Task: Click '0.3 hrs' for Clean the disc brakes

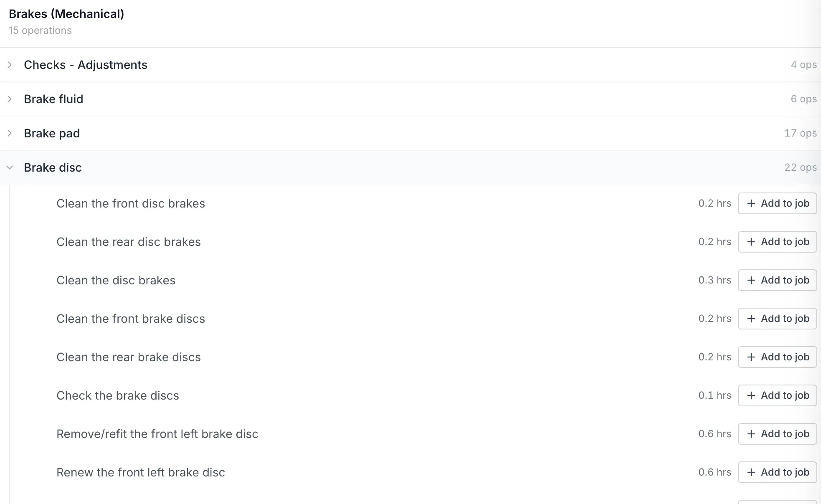Action: coord(715,280)
